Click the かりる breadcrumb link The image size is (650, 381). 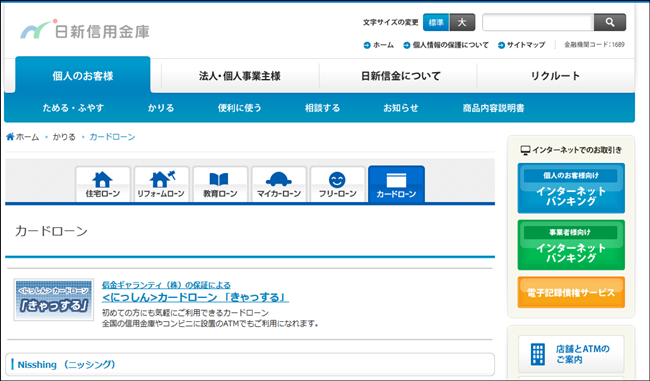click(64, 137)
